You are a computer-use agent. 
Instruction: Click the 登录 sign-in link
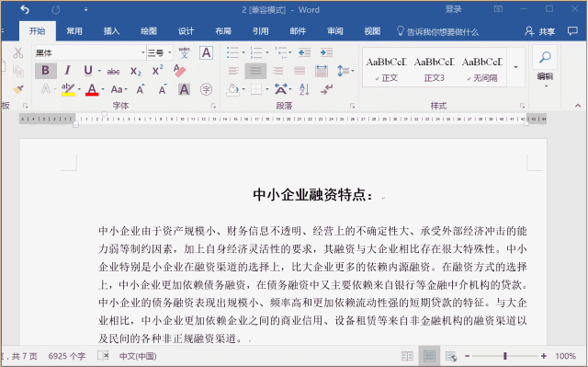453,9
